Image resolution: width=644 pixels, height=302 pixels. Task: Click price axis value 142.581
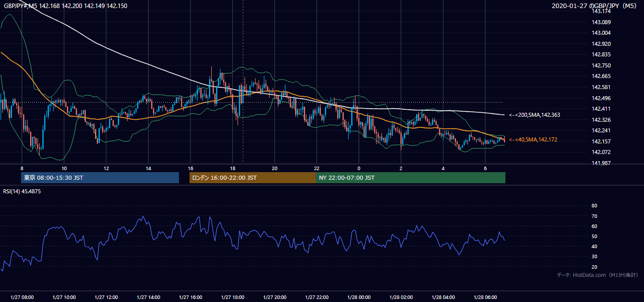[x=602, y=87]
